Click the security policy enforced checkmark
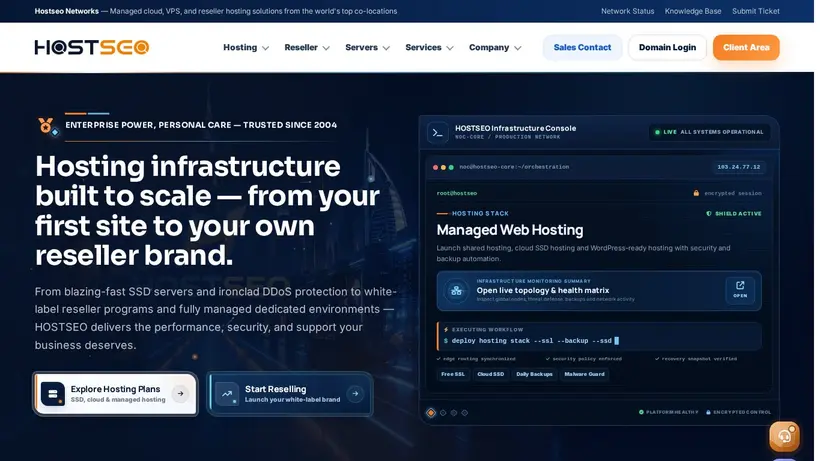 (548, 359)
